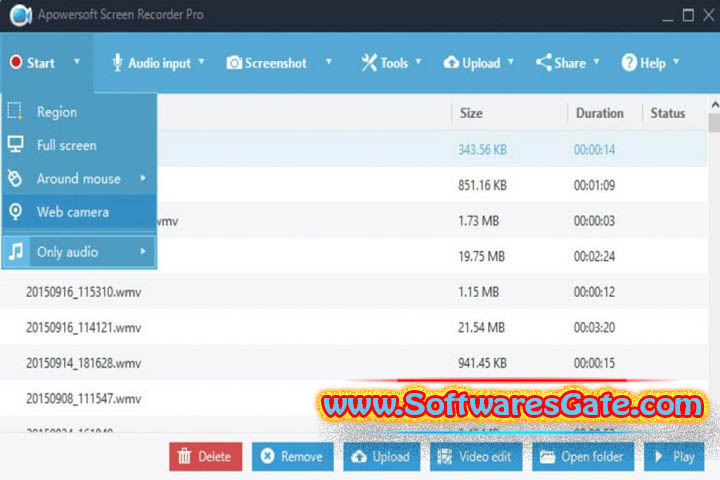The height and width of the screenshot is (480, 720).
Task: Click the 851.16 KB size cell
Action: tap(482, 185)
